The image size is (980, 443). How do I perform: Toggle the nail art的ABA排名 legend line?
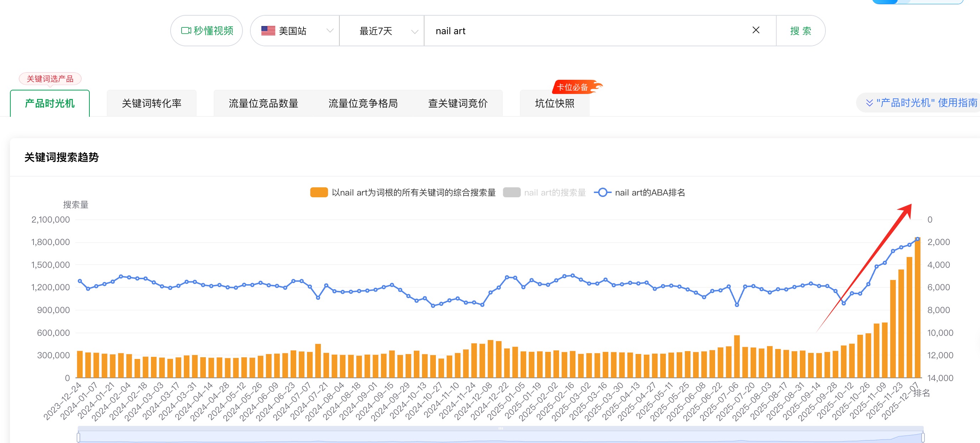(650, 193)
